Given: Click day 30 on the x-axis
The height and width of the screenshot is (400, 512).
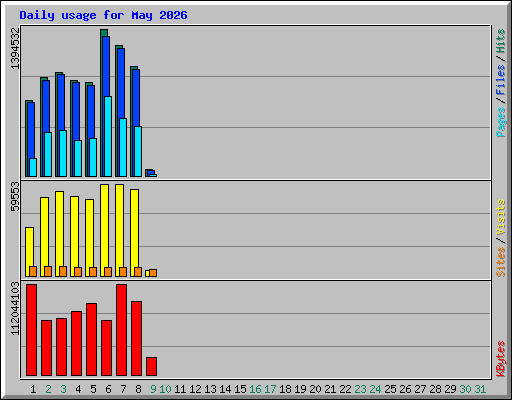Looking at the screenshot, I should tap(465, 389).
